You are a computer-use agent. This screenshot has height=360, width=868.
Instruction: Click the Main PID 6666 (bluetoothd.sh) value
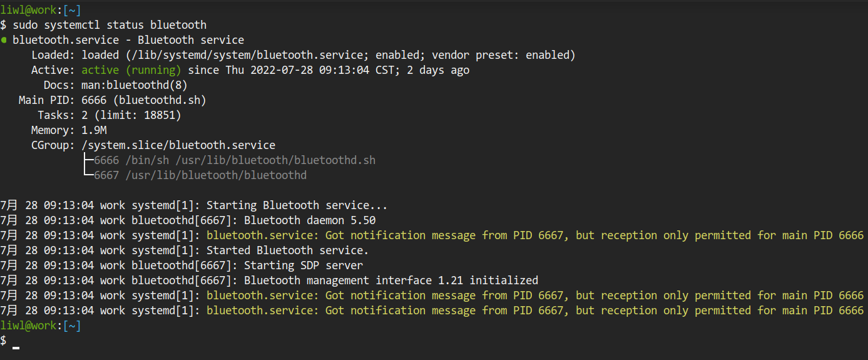(x=143, y=100)
